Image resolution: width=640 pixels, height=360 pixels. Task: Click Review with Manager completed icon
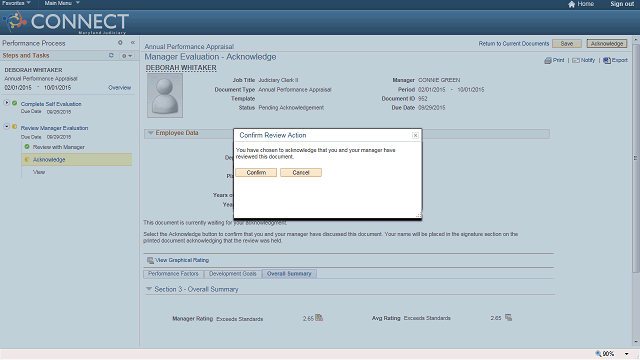[x=27, y=147]
